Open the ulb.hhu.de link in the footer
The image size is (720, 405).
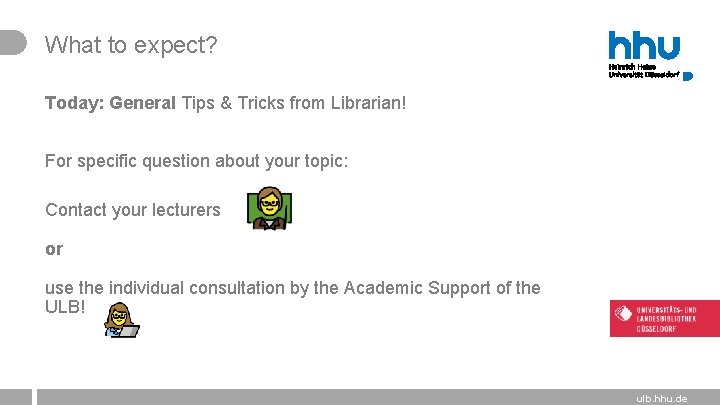point(662,399)
